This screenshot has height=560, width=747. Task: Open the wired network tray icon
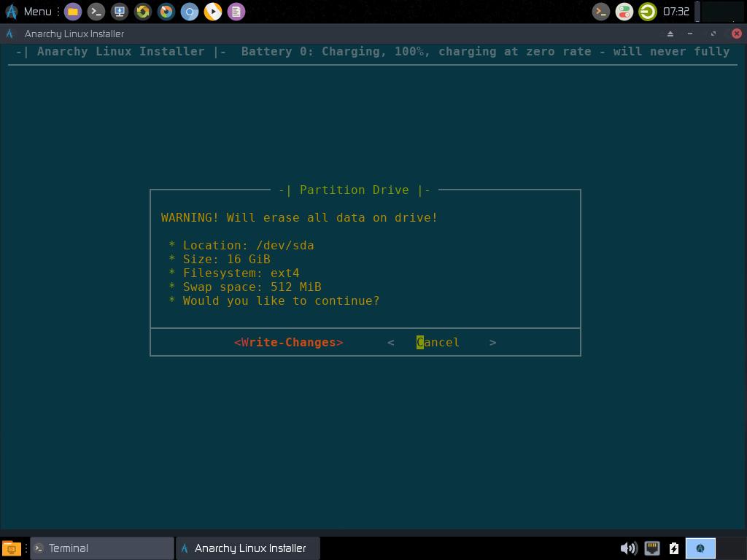click(x=652, y=548)
